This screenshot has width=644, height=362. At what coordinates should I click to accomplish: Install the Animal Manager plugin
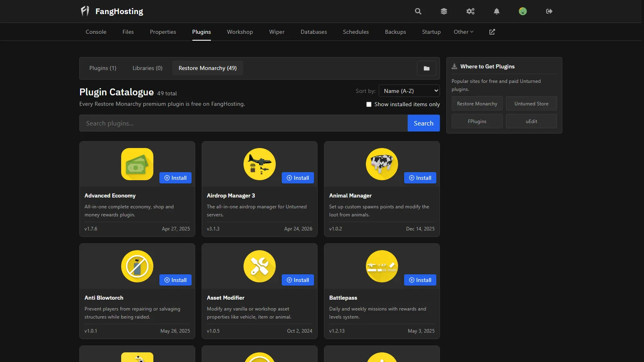click(420, 178)
